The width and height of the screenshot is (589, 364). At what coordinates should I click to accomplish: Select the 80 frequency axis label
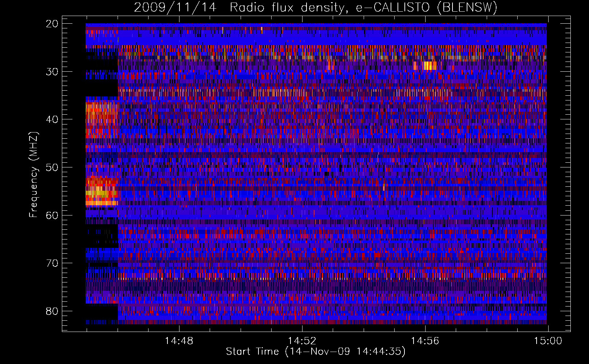pyautogui.click(x=52, y=311)
